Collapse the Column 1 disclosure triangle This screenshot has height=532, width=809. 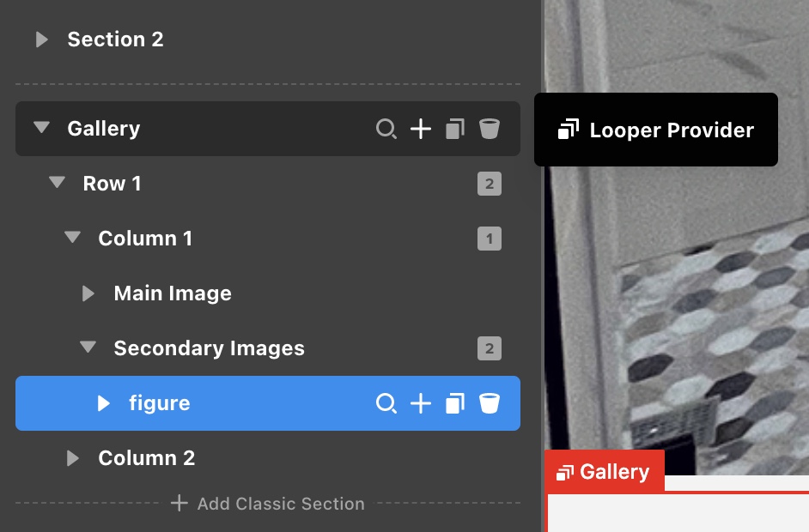click(72, 239)
